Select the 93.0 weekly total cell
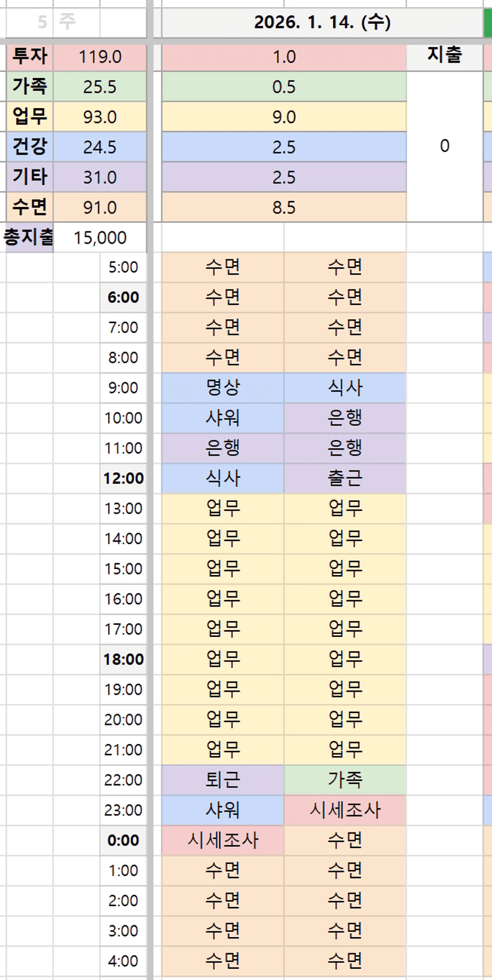 100,117
